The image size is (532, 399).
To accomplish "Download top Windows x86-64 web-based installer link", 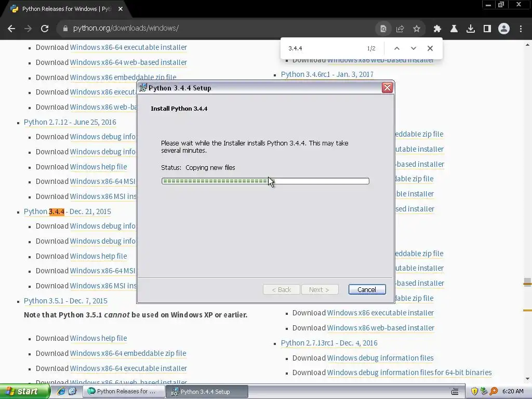I will [x=128, y=62].
